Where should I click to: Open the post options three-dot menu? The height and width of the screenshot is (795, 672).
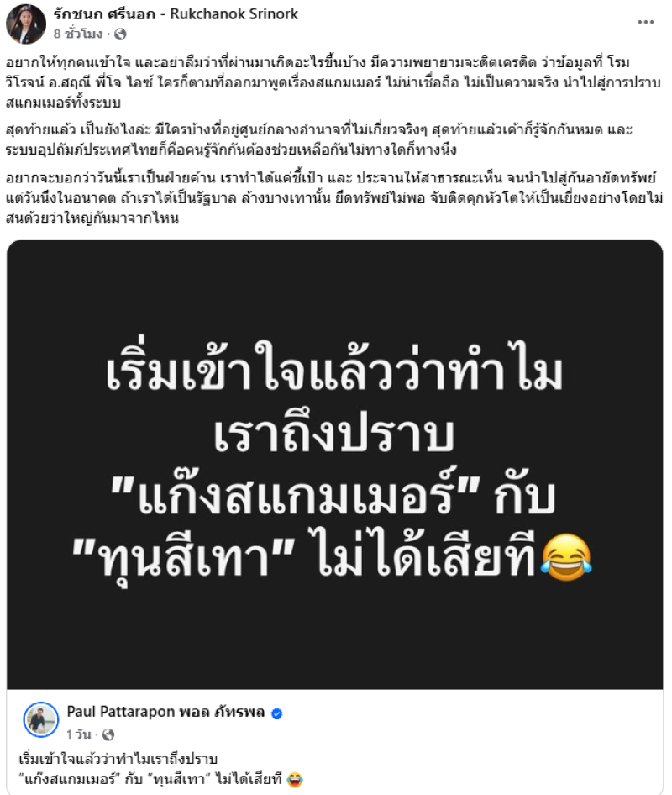(646, 23)
